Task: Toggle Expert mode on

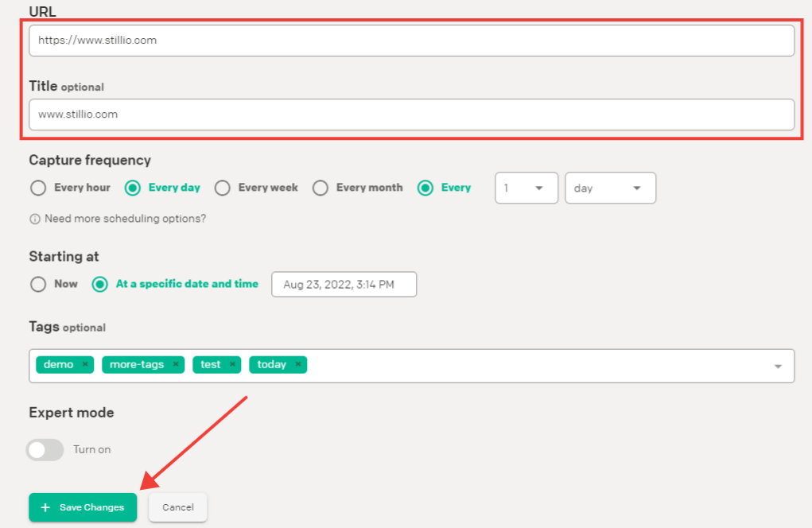Action: point(45,450)
